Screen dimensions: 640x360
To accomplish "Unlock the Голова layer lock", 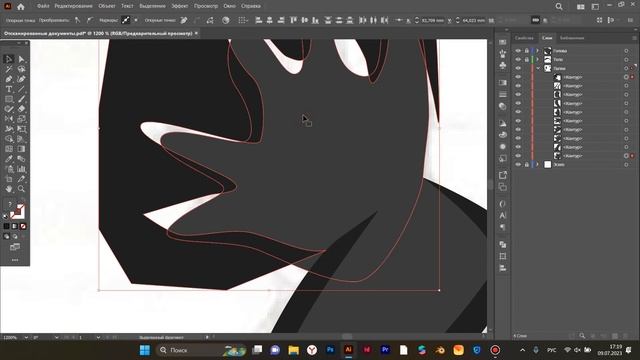I will (527, 51).
